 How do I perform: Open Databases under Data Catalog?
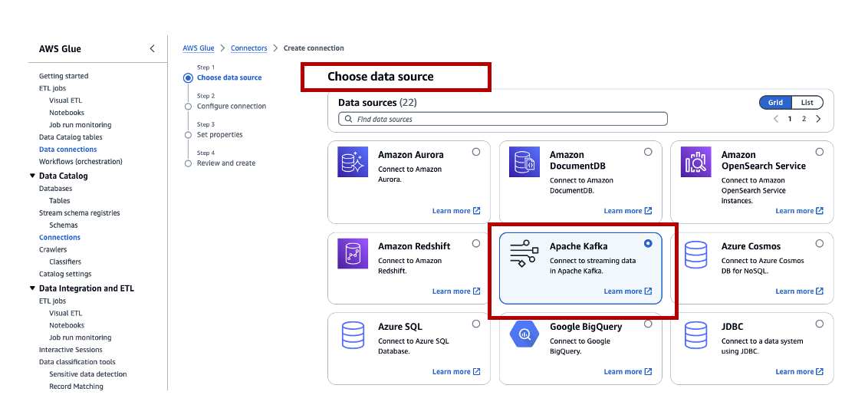(x=55, y=188)
